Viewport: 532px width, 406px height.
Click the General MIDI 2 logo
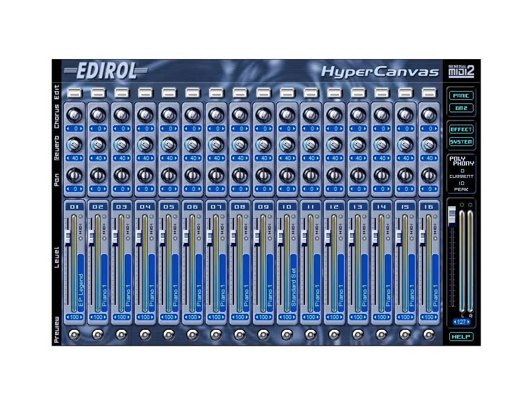tap(461, 72)
